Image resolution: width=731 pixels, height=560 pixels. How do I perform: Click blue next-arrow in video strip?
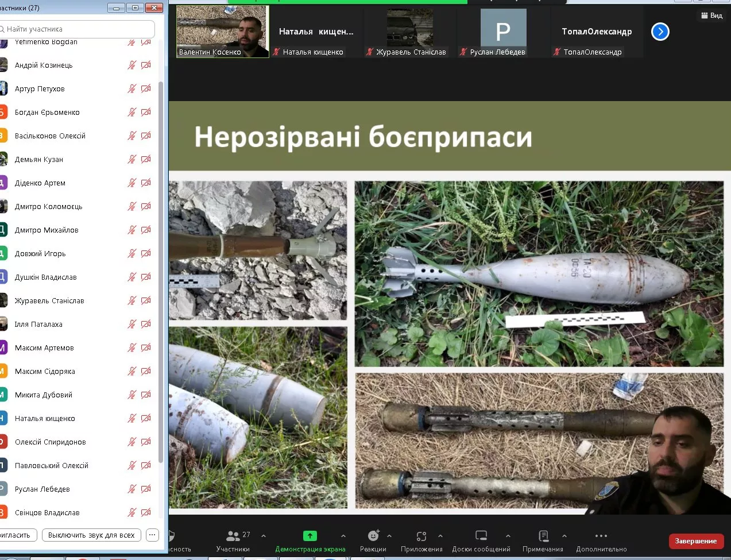[660, 32]
